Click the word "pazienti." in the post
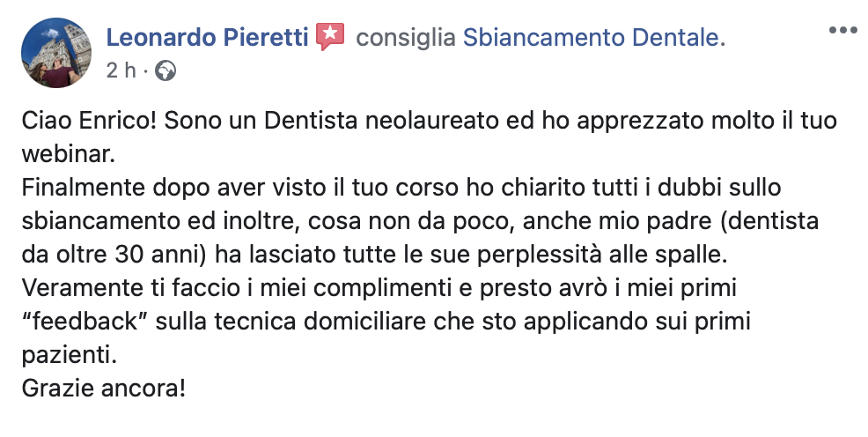This screenshot has width=868, height=437. click(67, 355)
